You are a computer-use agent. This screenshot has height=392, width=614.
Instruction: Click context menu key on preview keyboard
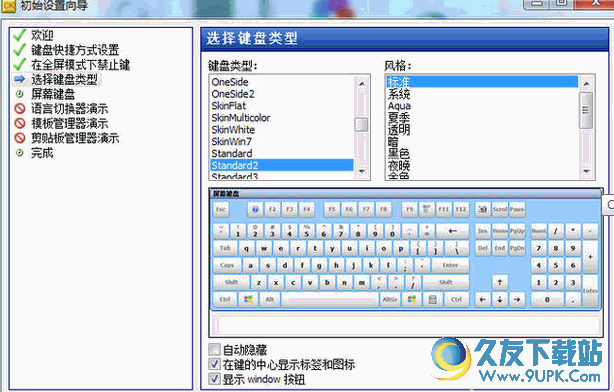[433, 300]
